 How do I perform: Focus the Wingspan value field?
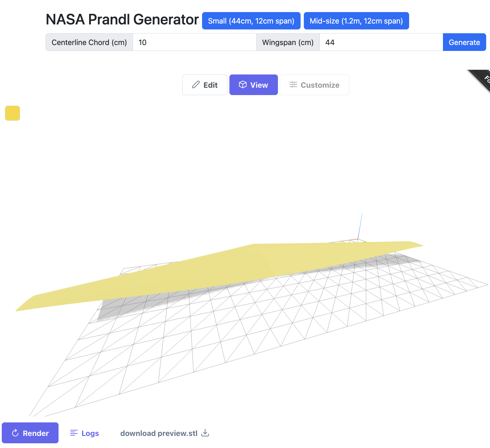381,42
